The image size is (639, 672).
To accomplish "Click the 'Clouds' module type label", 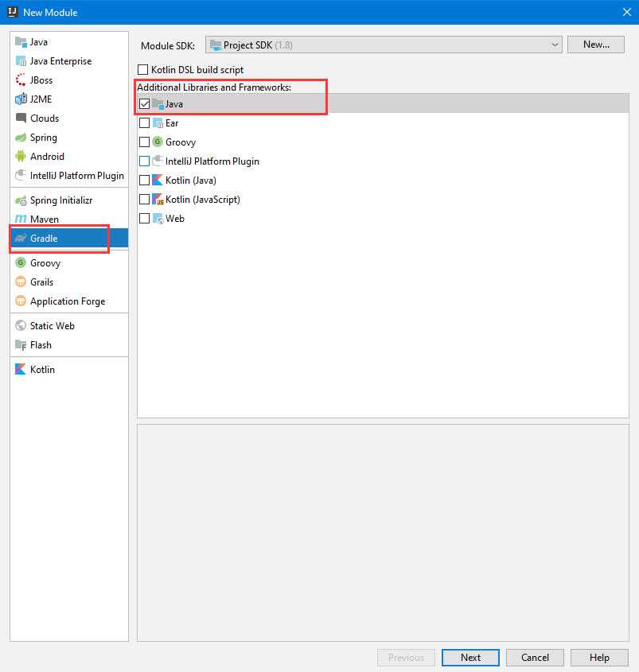I will tap(45, 118).
